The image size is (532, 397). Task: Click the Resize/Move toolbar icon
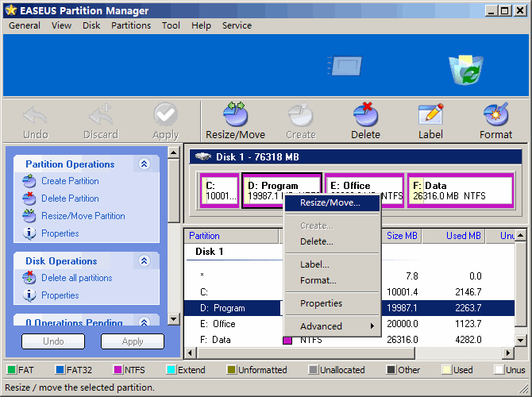(x=235, y=114)
